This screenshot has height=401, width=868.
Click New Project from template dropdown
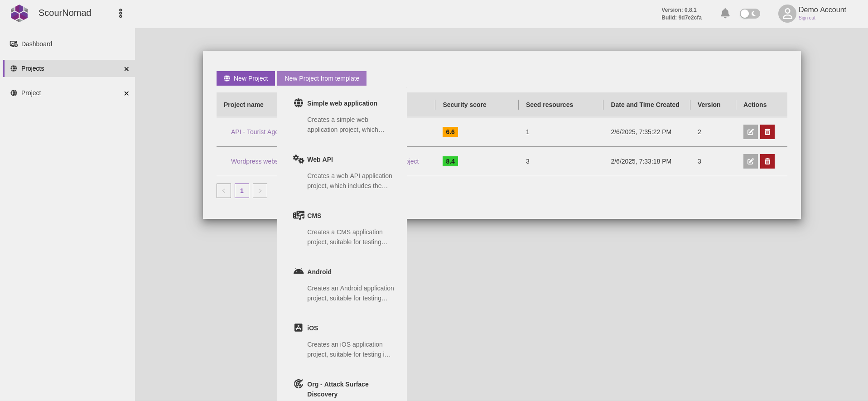322,78
